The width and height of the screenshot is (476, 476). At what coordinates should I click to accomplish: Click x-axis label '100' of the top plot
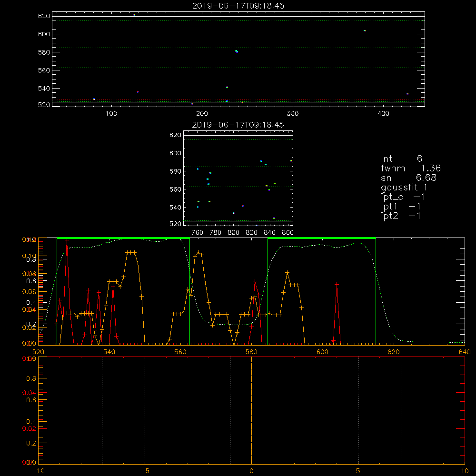[x=111, y=114]
